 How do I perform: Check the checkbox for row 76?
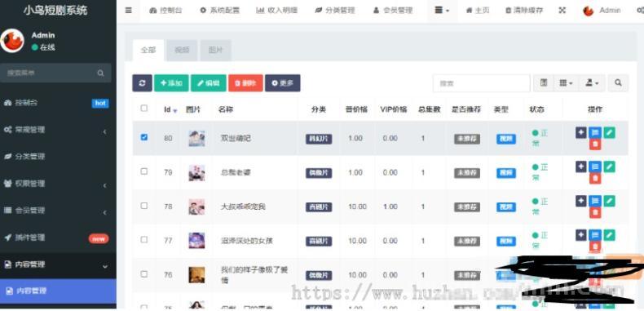click(143, 273)
